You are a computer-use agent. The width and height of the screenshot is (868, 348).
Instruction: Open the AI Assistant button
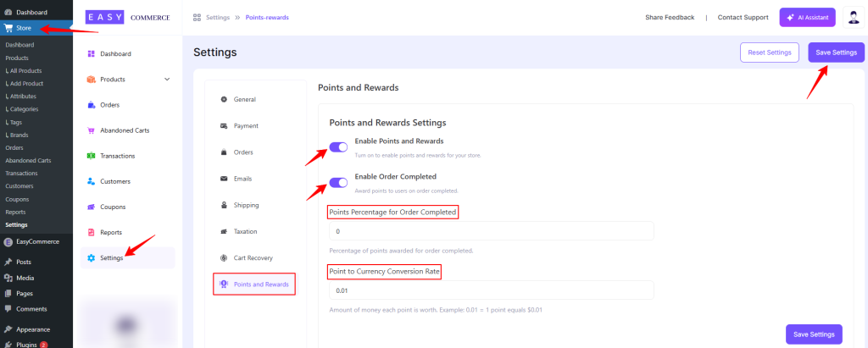coord(807,17)
